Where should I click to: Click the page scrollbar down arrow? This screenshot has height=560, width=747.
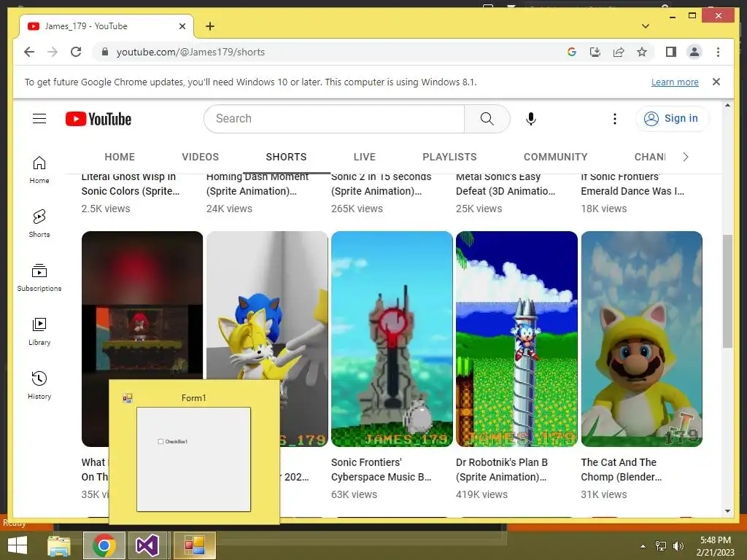[x=727, y=511]
